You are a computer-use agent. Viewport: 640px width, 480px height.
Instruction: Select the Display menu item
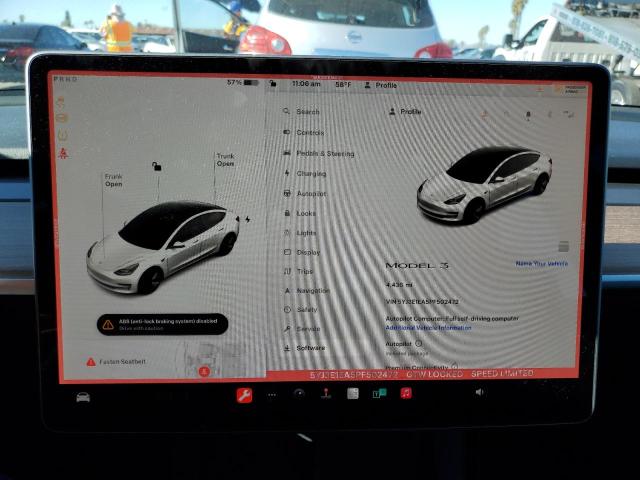pyautogui.click(x=302, y=252)
